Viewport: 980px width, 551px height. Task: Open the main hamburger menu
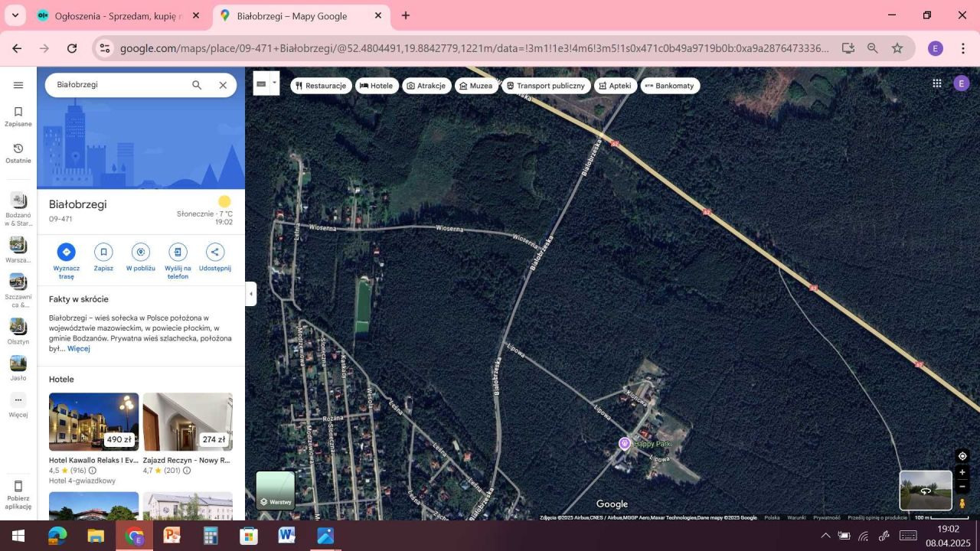(18, 85)
